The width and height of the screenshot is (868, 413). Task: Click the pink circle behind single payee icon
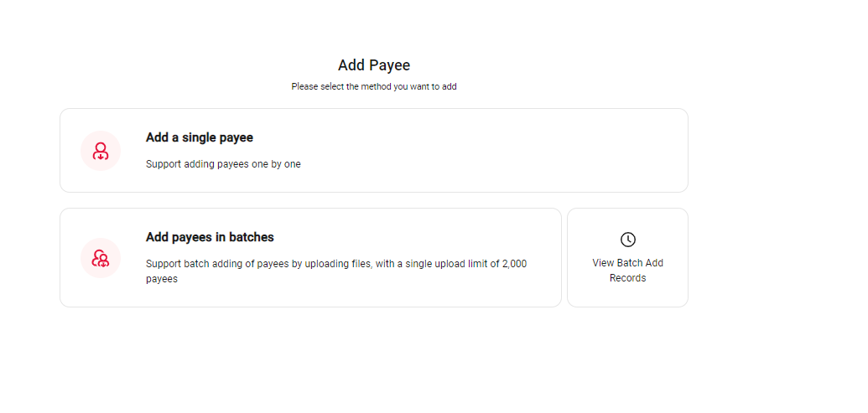(88, 141)
